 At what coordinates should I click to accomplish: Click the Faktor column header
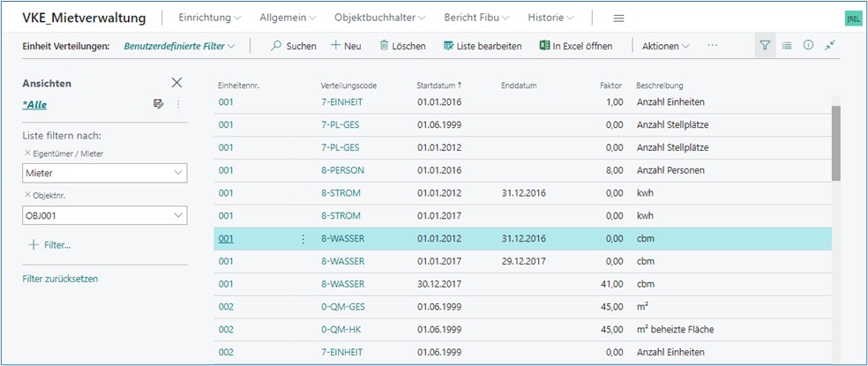pyautogui.click(x=611, y=86)
